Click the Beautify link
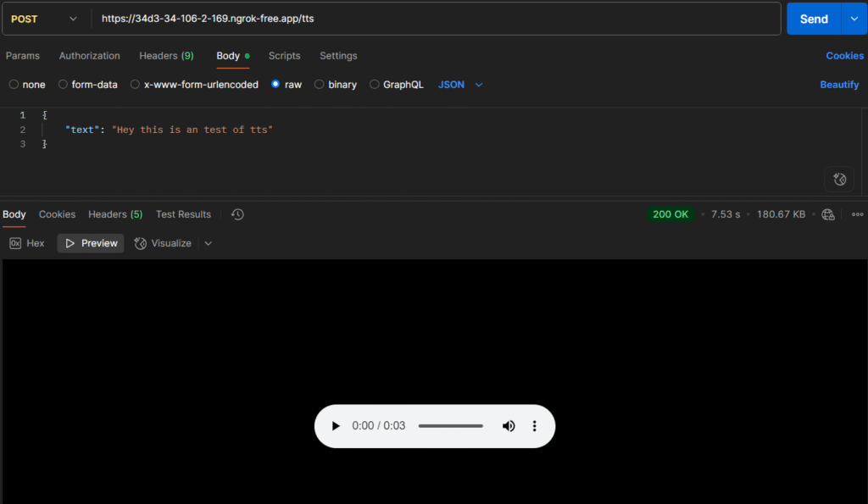 pos(839,85)
